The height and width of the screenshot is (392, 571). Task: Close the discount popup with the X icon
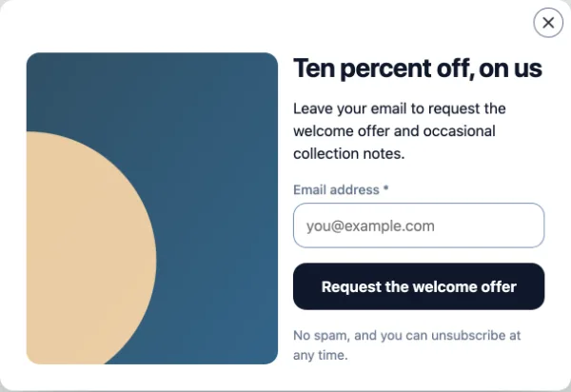coord(548,23)
